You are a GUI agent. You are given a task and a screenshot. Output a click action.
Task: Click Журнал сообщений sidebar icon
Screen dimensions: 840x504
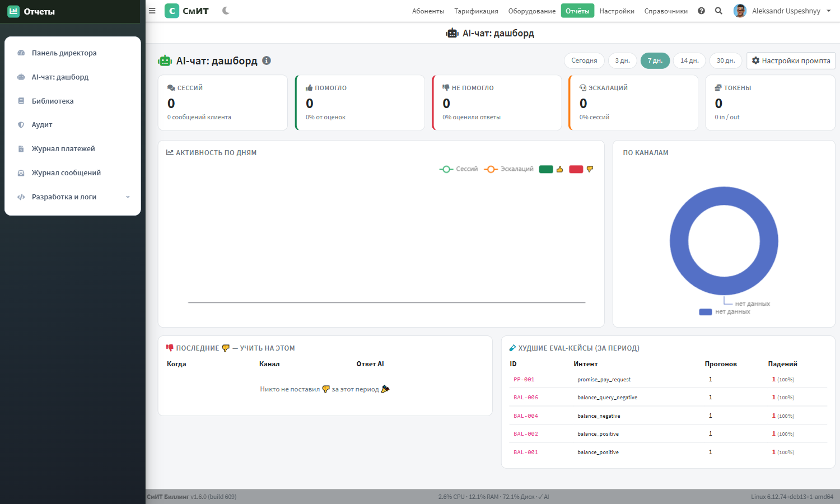[x=21, y=173]
